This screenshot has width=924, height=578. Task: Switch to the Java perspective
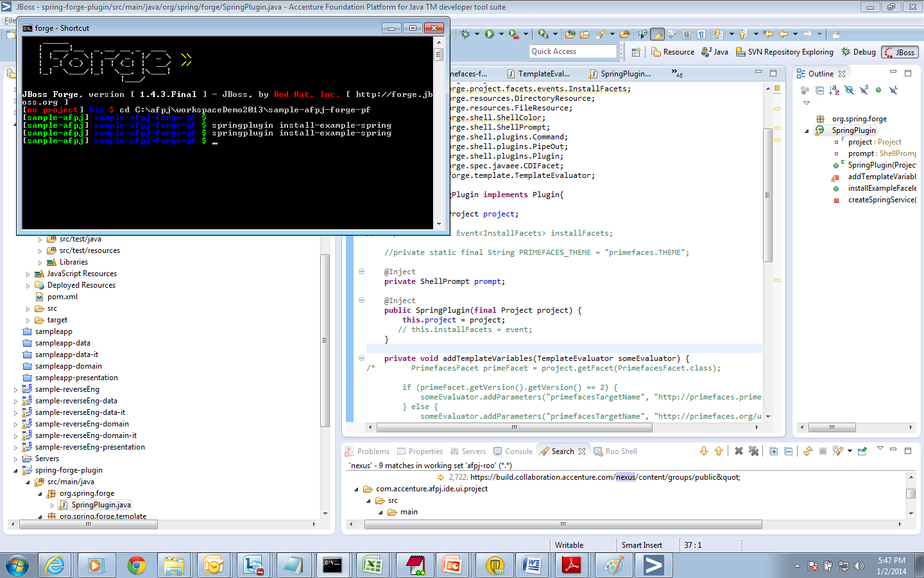click(715, 52)
